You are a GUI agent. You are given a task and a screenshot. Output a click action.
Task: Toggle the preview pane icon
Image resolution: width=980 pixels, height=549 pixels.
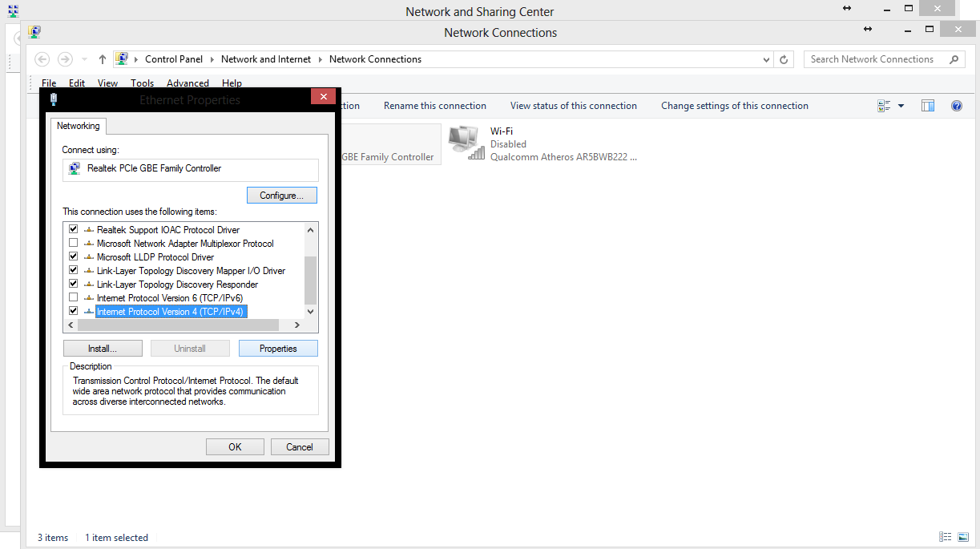point(928,106)
